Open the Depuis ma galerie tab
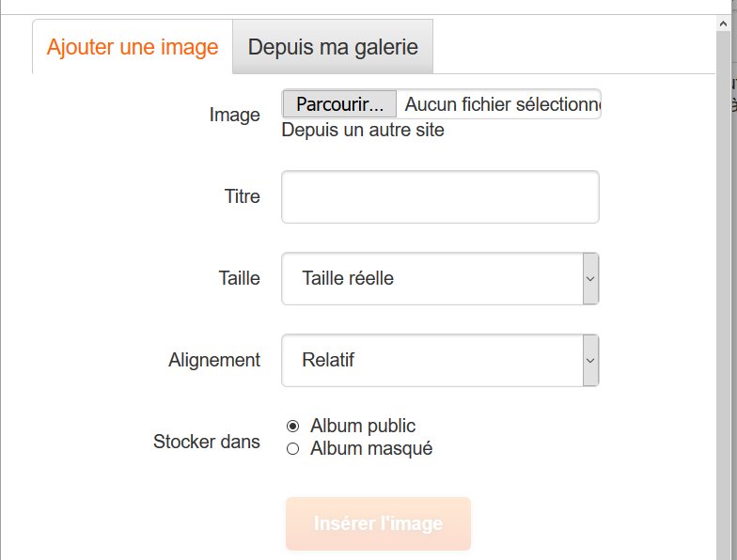 click(333, 47)
